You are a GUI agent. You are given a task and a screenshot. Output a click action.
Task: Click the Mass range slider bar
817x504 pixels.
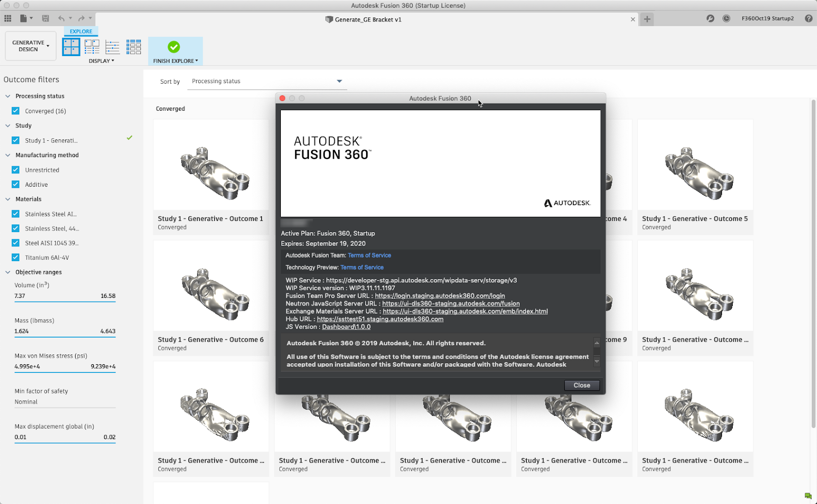(65, 337)
